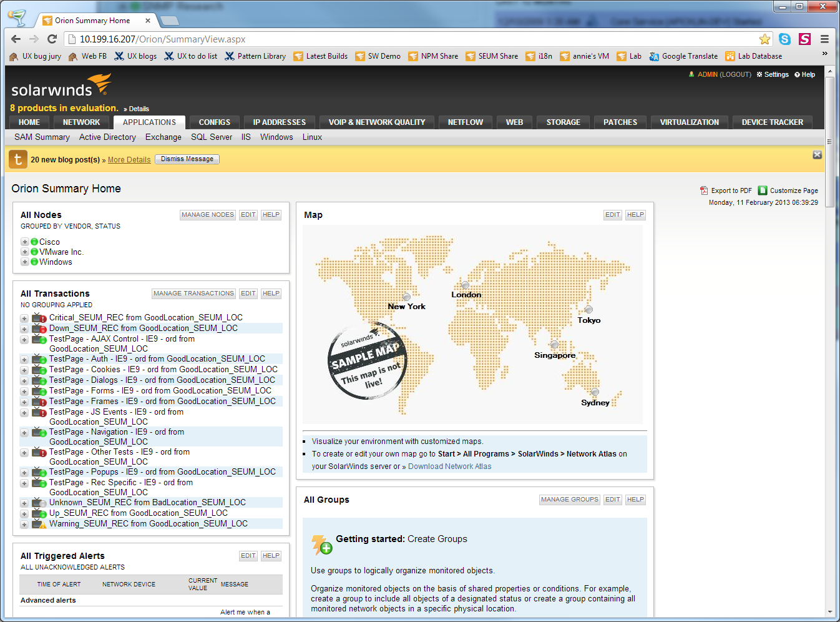This screenshot has width=840, height=622.
Task: Open the Settings link in header
Action: (773, 74)
